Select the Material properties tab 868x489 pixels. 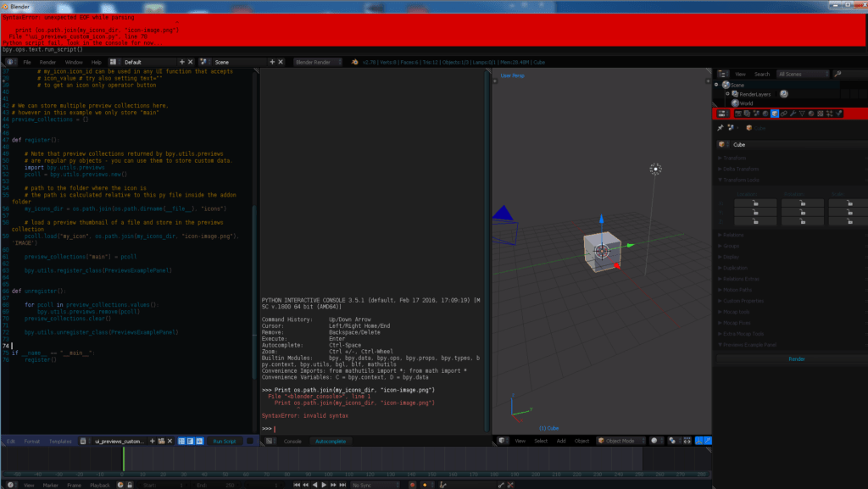pyautogui.click(x=810, y=114)
